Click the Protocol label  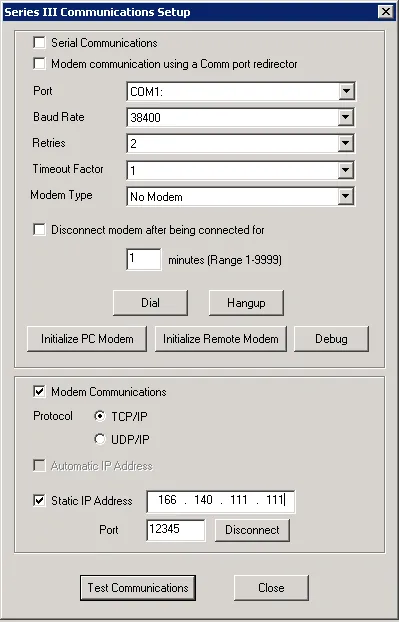(x=53, y=416)
